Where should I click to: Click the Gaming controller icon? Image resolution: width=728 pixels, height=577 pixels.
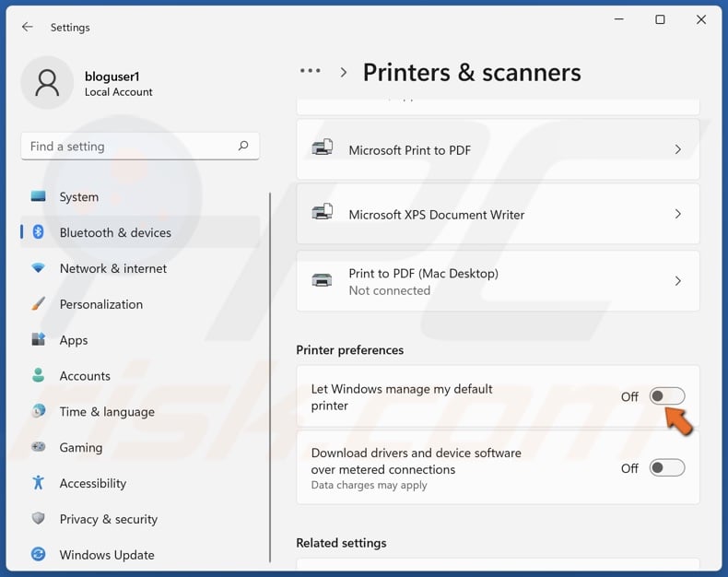[38, 446]
